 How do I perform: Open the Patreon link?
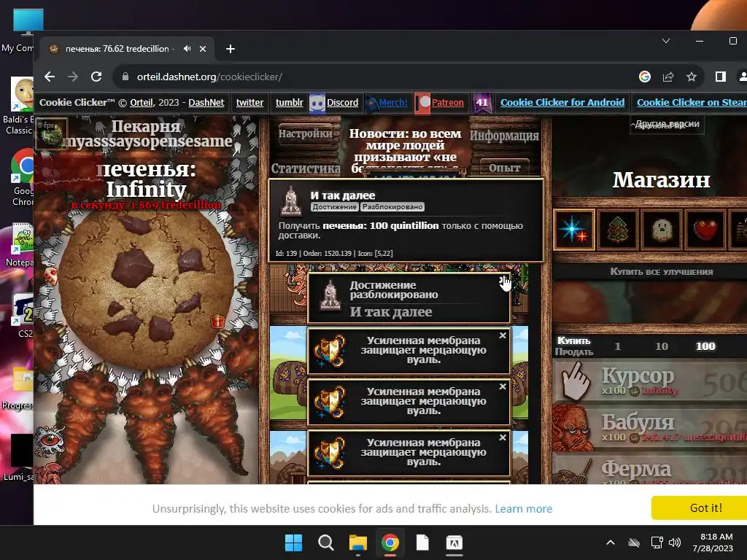click(447, 102)
